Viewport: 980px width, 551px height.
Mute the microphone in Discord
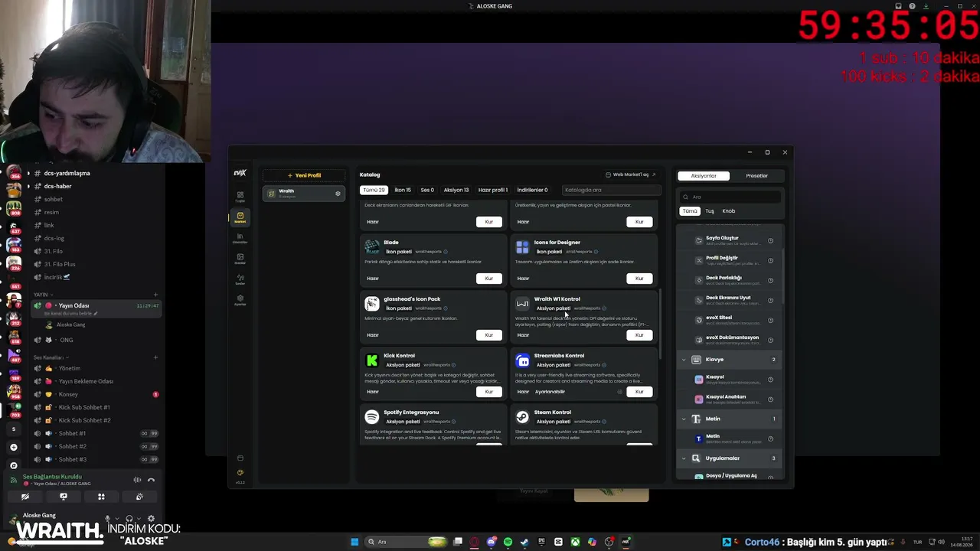108,519
